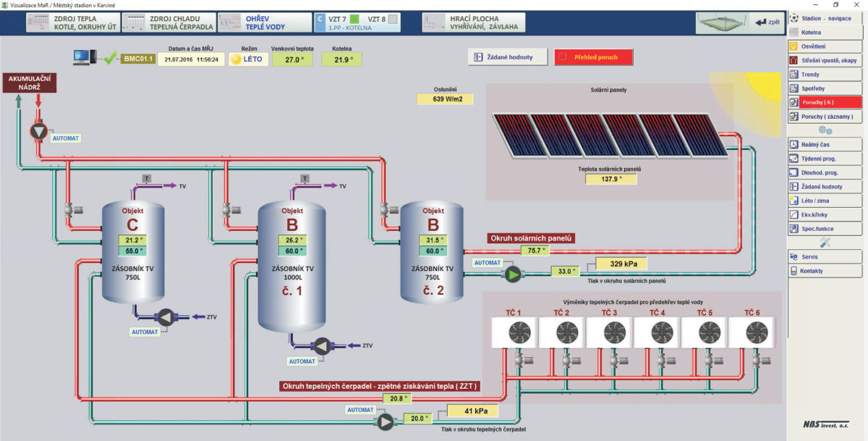Image resolution: width=868 pixels, height=441 pixels.
Task: Toggle AUTOMAT mode beside the solar circuit pump
Action: click(485, 263)
